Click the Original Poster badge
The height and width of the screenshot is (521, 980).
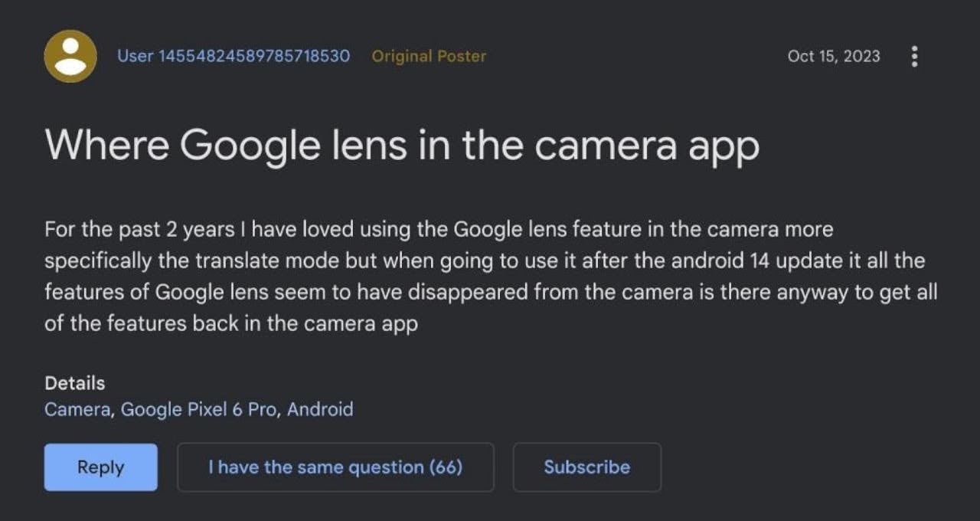click(429, 56)
